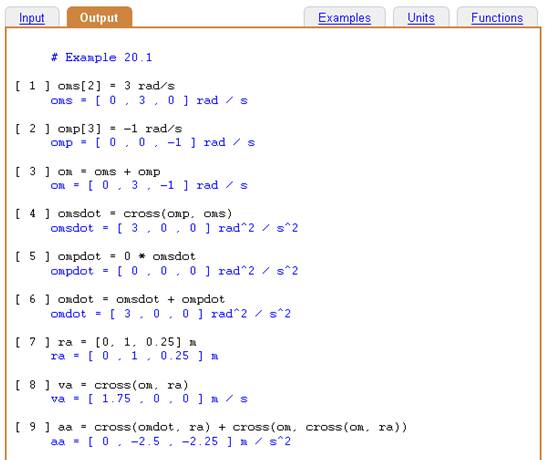This screenshot has height=460, width=547.
Task: Switch to the Input tab
Action: (32, 17)
